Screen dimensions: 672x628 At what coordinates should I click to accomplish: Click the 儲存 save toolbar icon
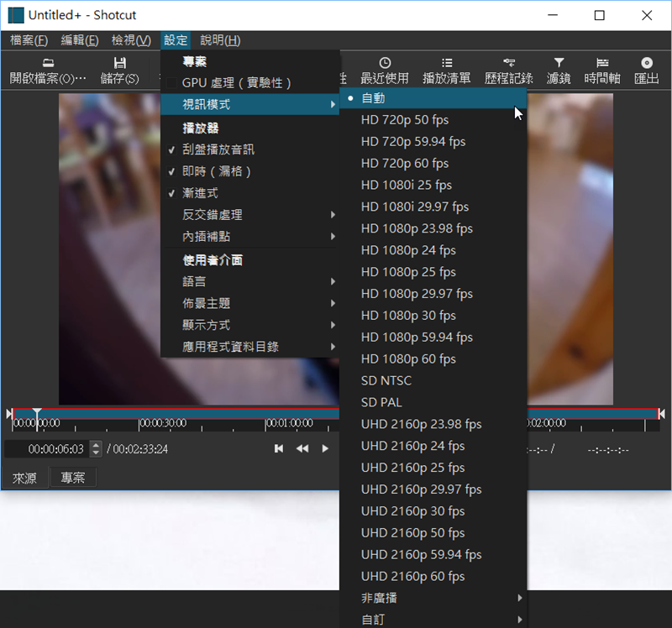click(120, 63)
